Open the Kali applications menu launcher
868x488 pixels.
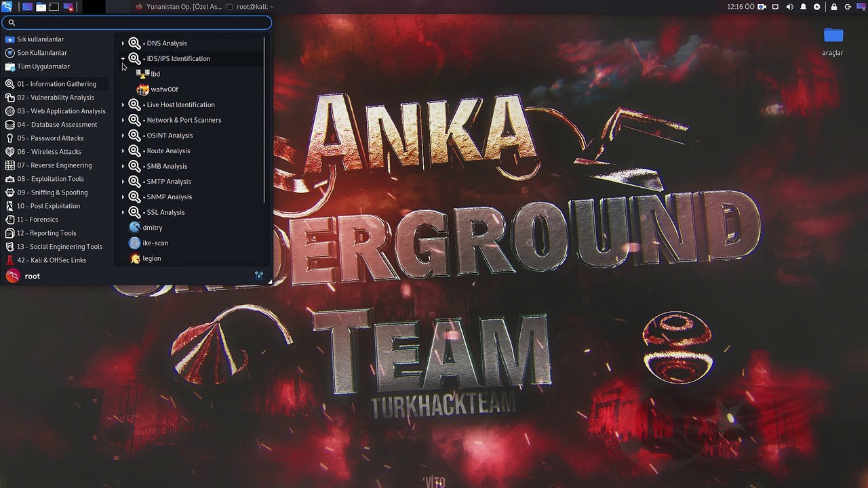click(x=7, y=7)
